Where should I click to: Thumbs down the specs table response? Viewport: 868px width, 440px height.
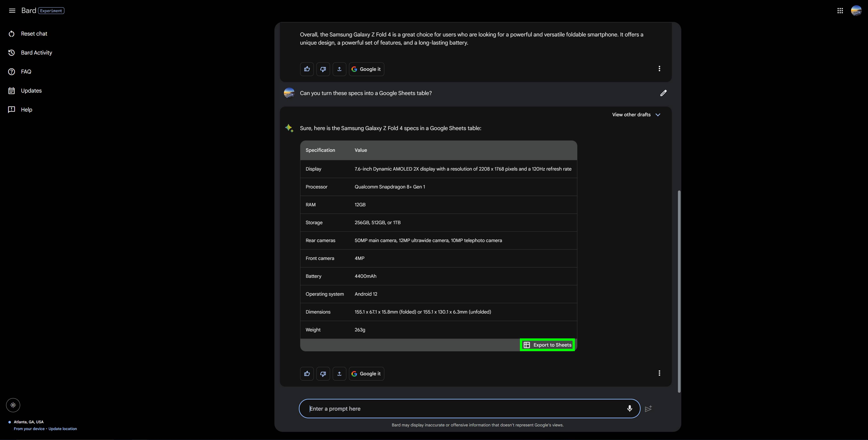pyautogui.click(x=323, y=373)
